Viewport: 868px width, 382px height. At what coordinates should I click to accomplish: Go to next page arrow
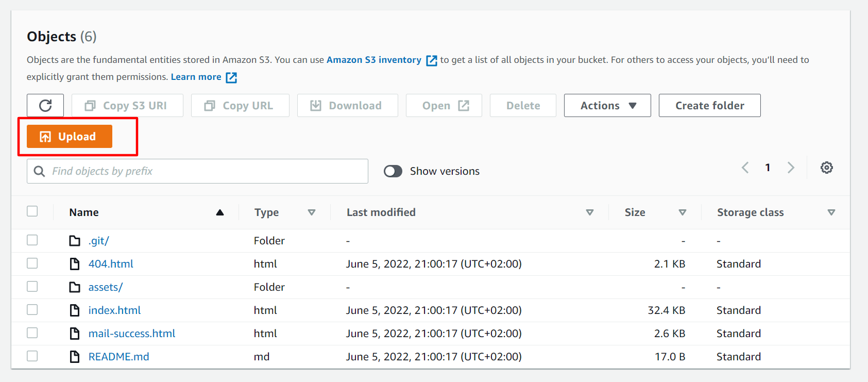click(x=791, y=168)
